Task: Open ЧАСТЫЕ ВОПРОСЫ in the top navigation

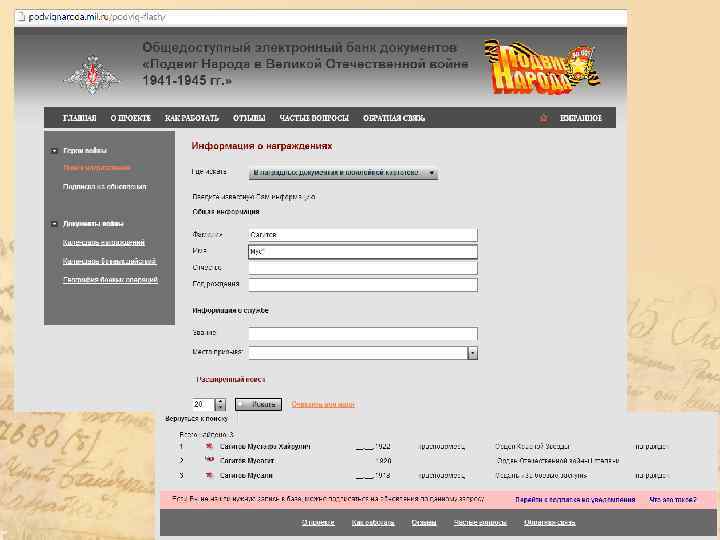Action: click(x=314, y=118)
